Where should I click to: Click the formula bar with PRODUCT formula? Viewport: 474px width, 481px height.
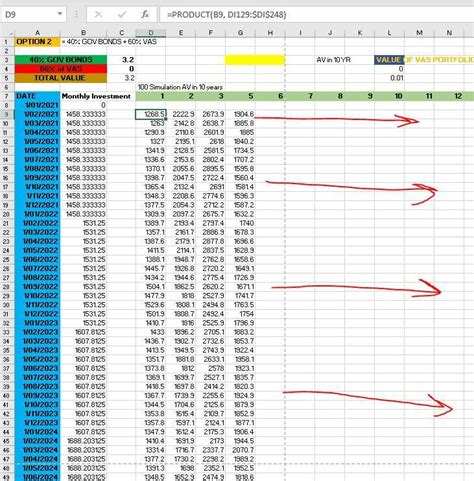317,15
